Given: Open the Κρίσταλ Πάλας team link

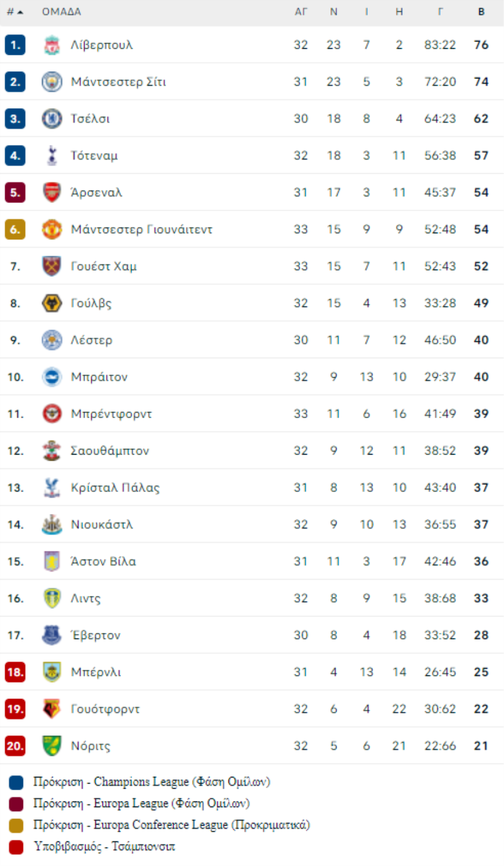Looking at the screenshot, I should coord(115,488).
